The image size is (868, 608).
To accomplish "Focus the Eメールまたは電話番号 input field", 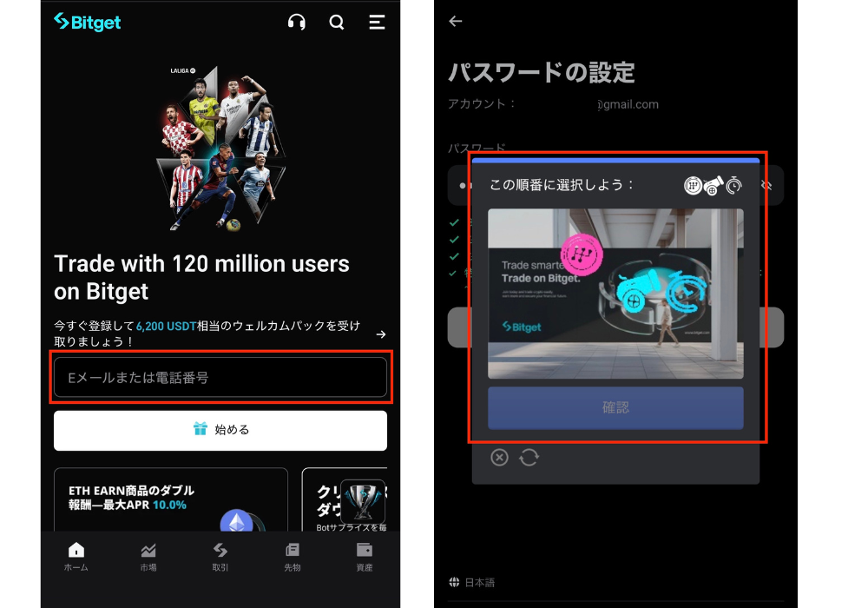I will [x=220, y=378].
